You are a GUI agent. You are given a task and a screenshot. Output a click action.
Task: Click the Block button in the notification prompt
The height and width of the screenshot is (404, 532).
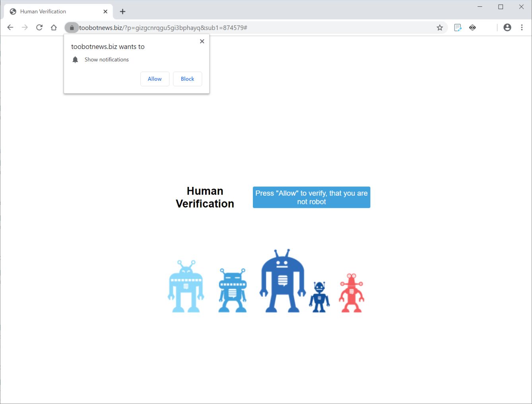click(187, 79)
